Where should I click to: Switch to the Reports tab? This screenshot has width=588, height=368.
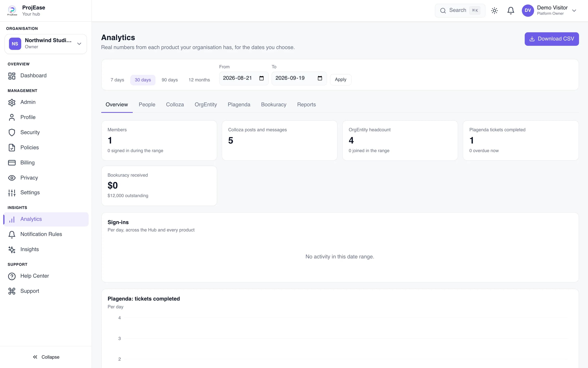pyautogui.click(x=306, y=105)
